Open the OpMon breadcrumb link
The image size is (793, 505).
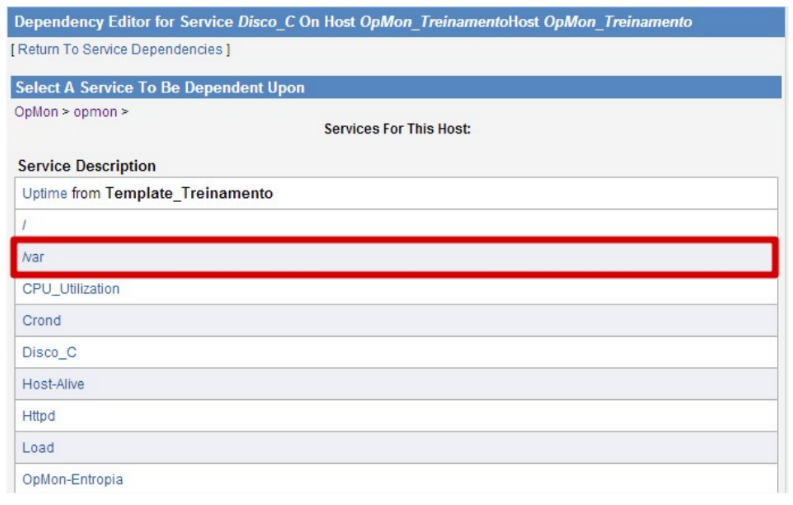point(36,111)
